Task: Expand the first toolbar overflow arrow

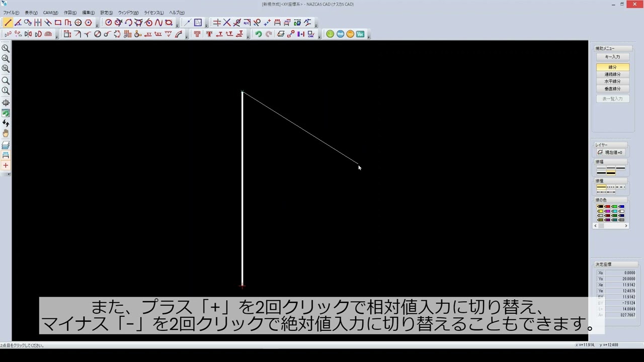Action: coord(97,25)
